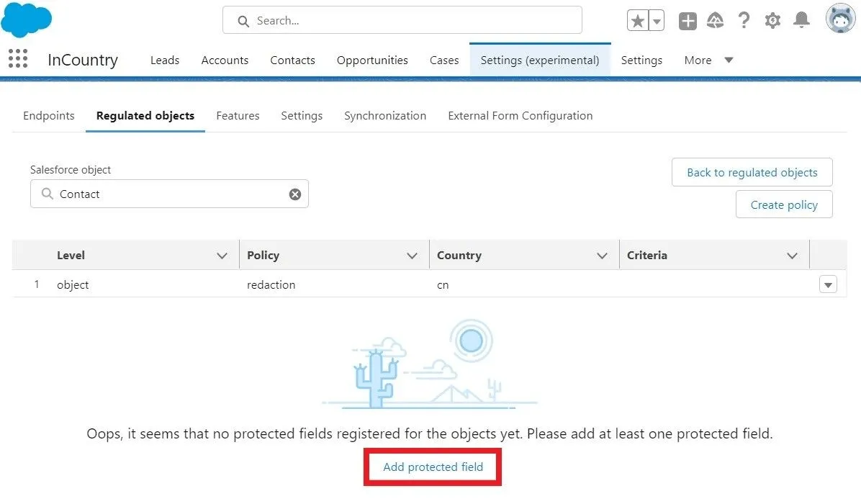
Task: Open the global actions plus icon
Action: (688, 21)
